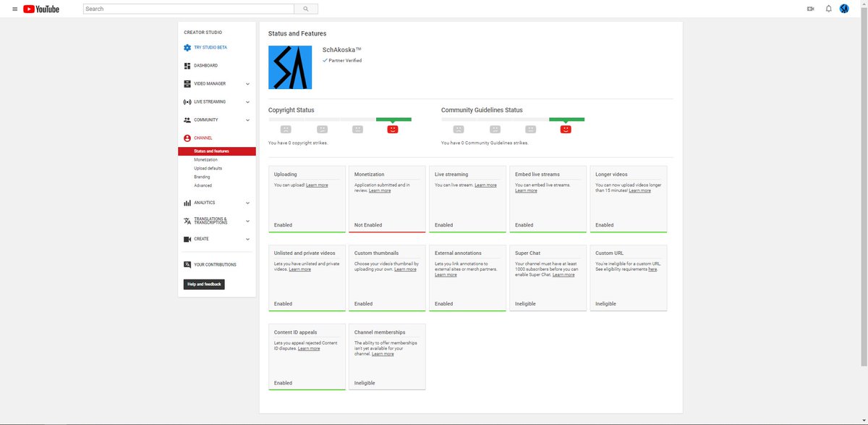Screen dimensions: 868x425
Task: Click Learn more in Monetization card
Action: coord(380,190)
